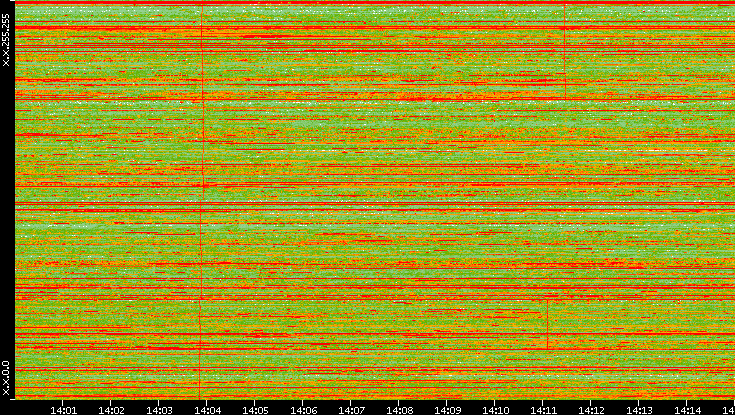735x415 pixels.
Task: Click the 14:10 time axis label
Action: coord(495,410)
